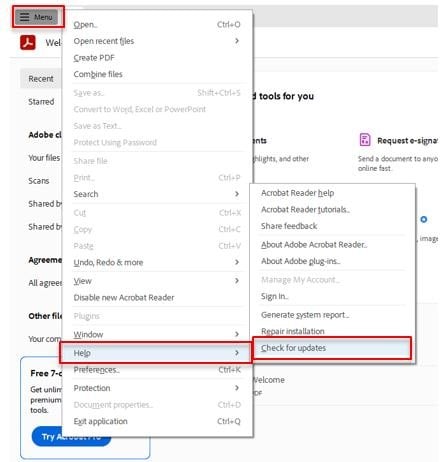Image resolution: width=448 pixels, height=462 pixels.
Task: Click the Request e-signatures icon
Action: [x=365, y=140]
